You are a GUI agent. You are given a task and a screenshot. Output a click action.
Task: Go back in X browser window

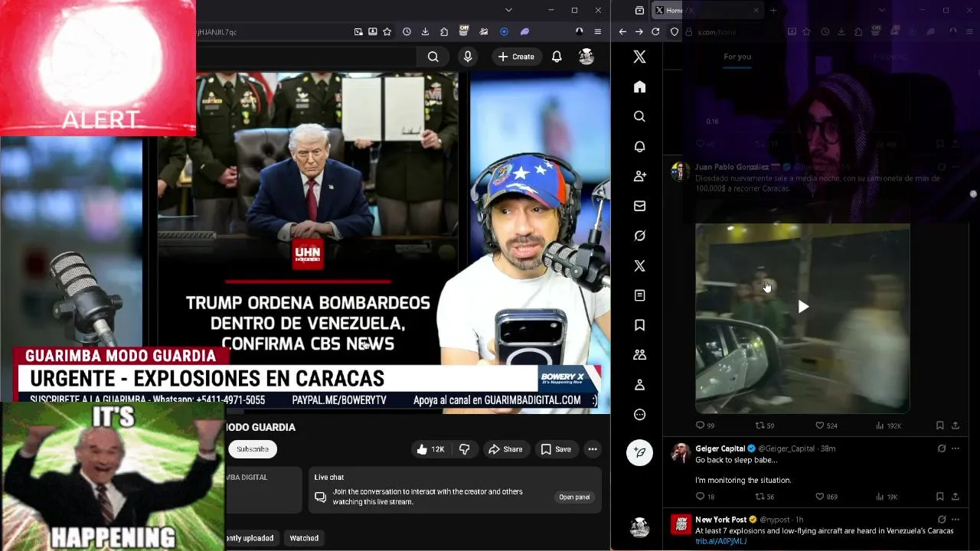click(x=622, y=31)
